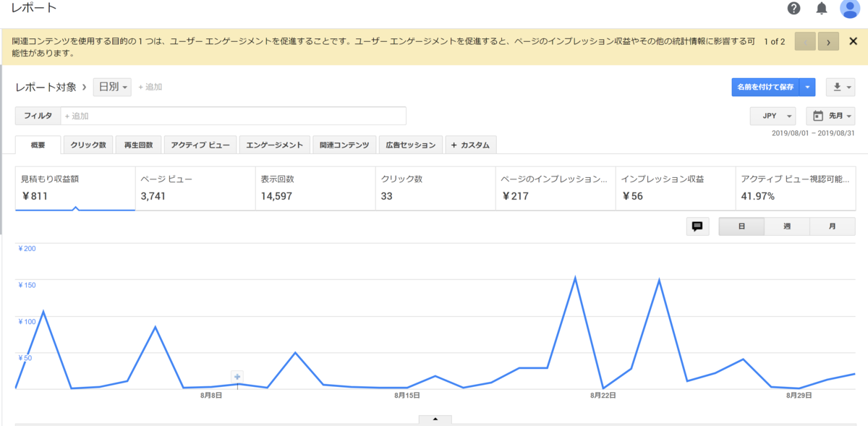Screen dimensions: 868x426
Task: Advance to the next tip with the arrow
Action: coord(827,41)
